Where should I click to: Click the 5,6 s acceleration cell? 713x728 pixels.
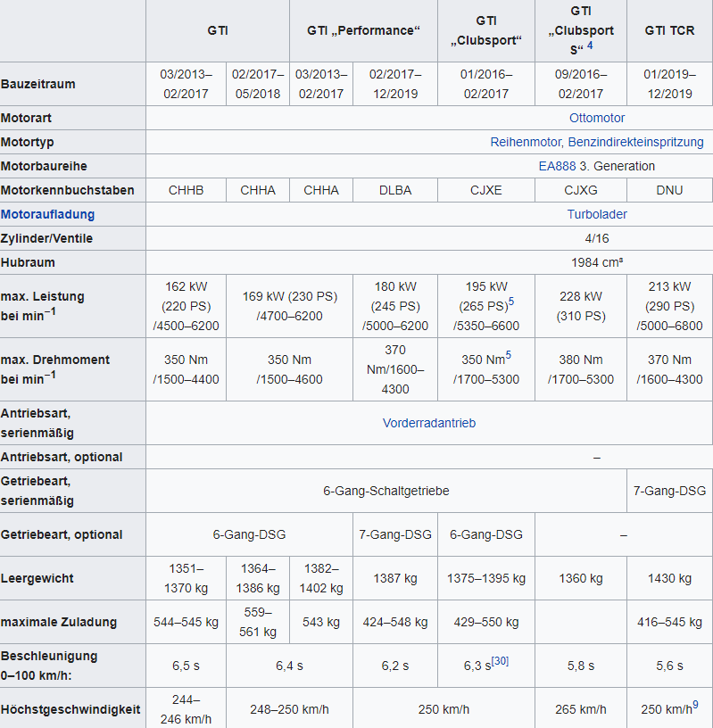(669, 666)
